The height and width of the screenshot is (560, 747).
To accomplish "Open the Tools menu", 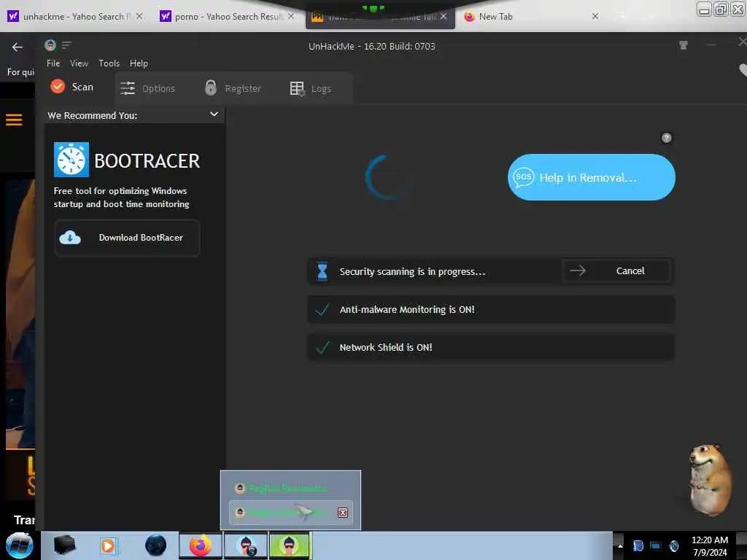I will [x=109, y=63].
